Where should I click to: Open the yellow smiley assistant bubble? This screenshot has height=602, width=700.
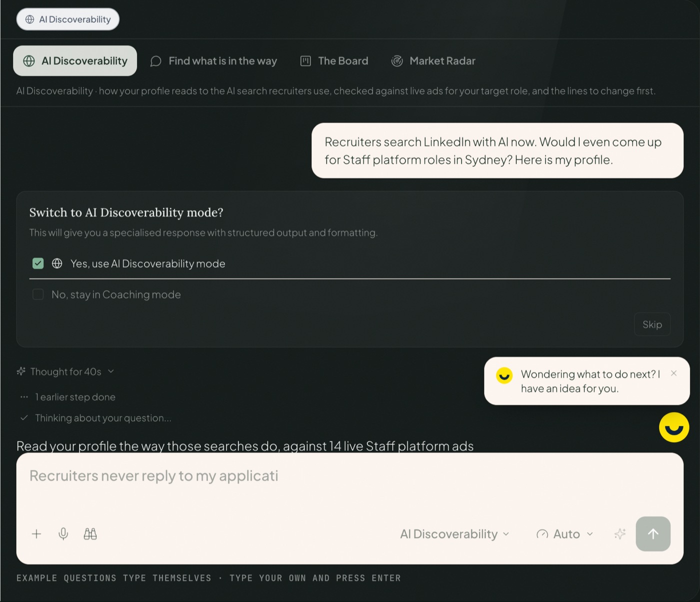(x=674, y=427)
